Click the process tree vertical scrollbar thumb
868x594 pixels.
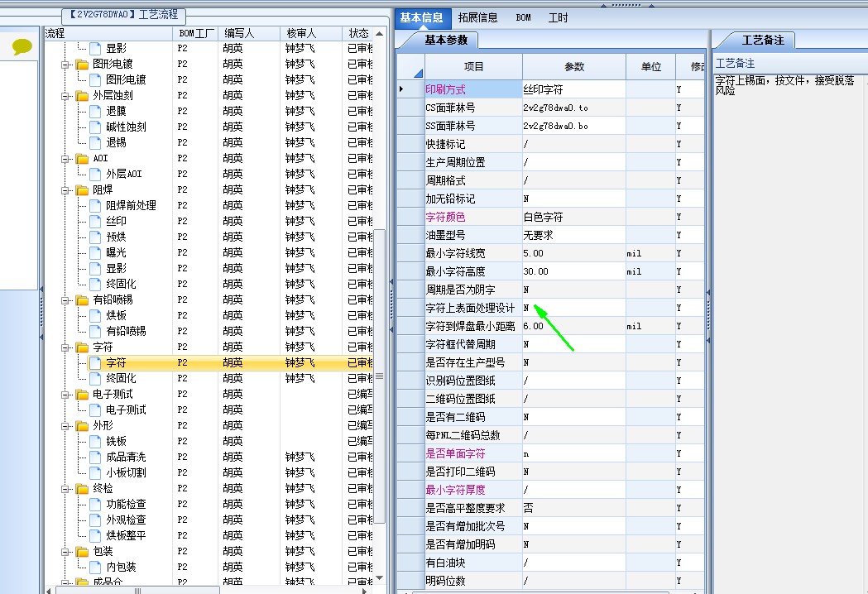(x=379, y=376)
